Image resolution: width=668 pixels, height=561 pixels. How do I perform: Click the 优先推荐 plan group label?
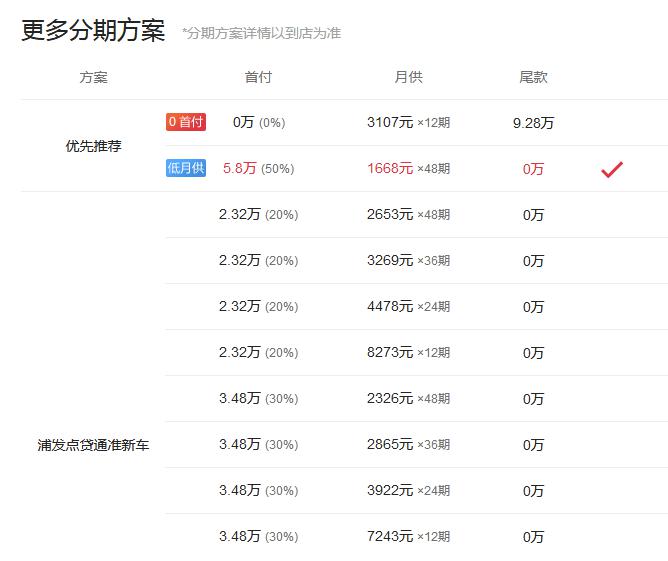point(93,146)
